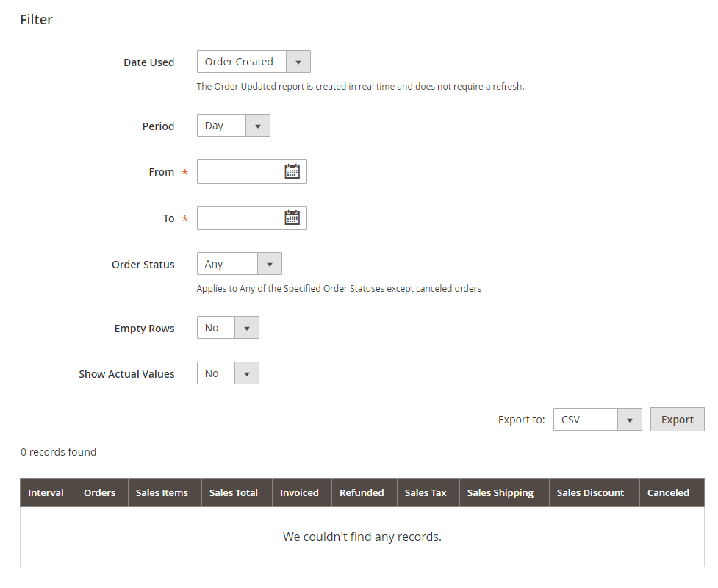Open the Period dropdown
This screenshot has height=588, width=718.
[x=233, y=126]
